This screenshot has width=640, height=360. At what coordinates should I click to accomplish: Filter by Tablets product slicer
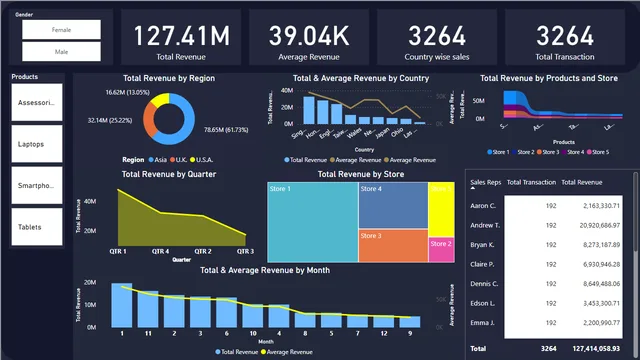pyautogui.click(x=37, y=227)
